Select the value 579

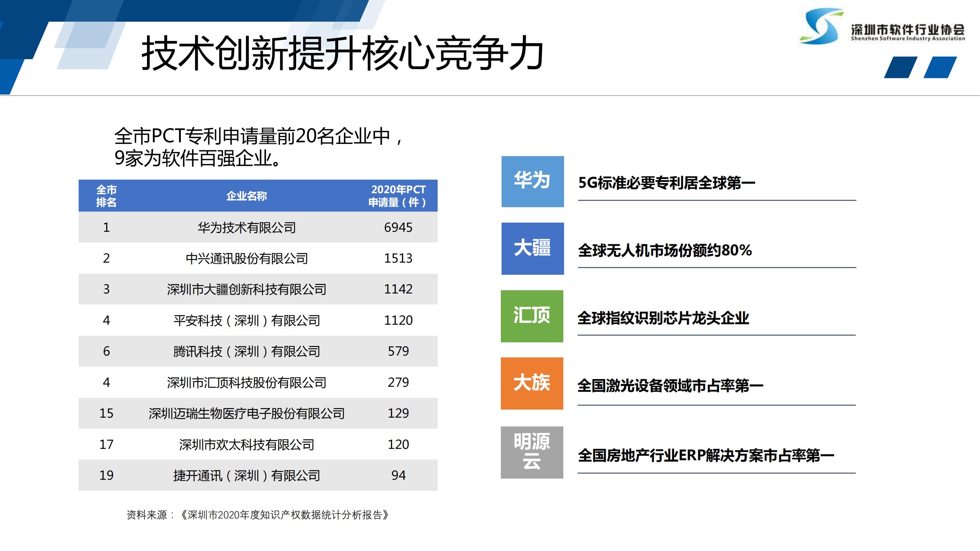[x=398, y=352]
